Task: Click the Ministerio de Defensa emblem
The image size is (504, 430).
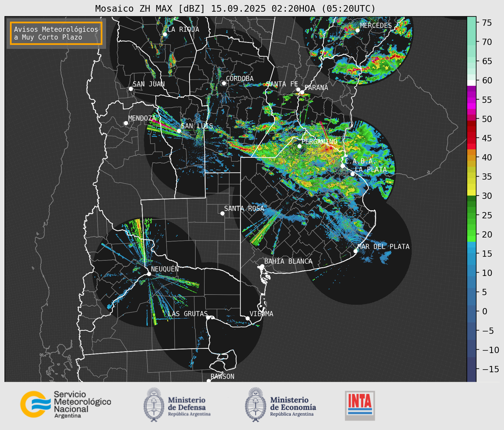Action: point(154,405)
